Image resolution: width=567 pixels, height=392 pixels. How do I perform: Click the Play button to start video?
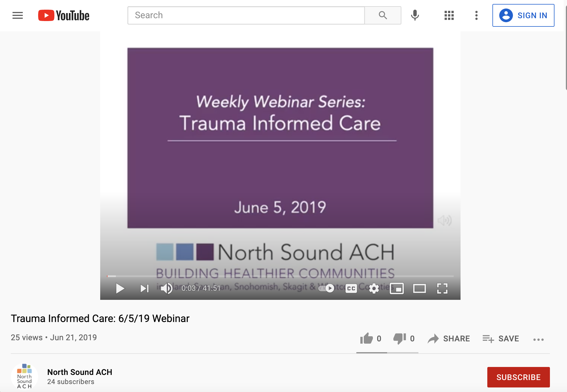click(x=120, y=289)
